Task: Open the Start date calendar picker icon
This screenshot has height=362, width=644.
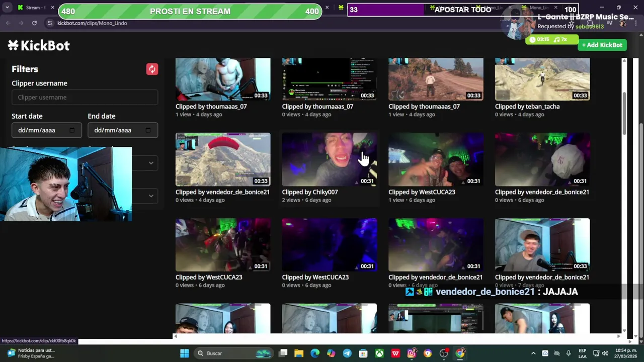Action: tap(72, 130)
